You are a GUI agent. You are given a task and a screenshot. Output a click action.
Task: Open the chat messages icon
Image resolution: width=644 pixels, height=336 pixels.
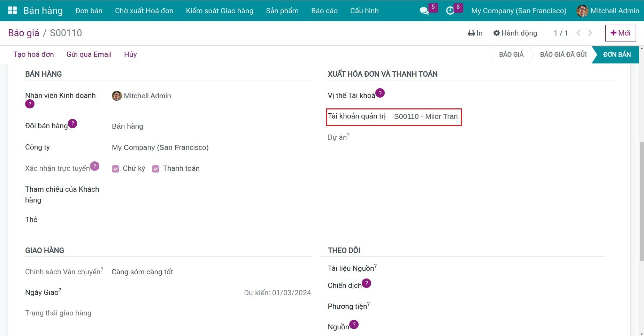point(424,11)
